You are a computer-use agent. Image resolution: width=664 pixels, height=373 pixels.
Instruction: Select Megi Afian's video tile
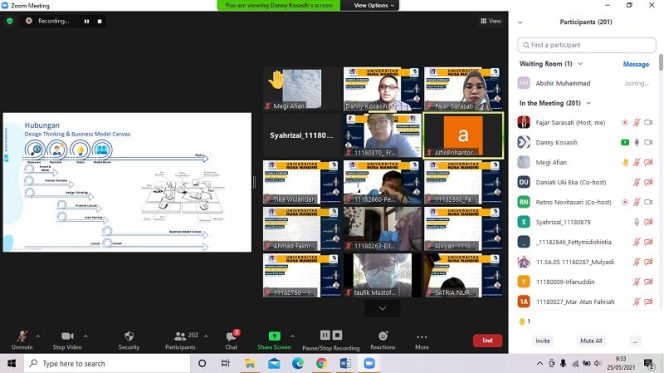(x=301, y=88)
